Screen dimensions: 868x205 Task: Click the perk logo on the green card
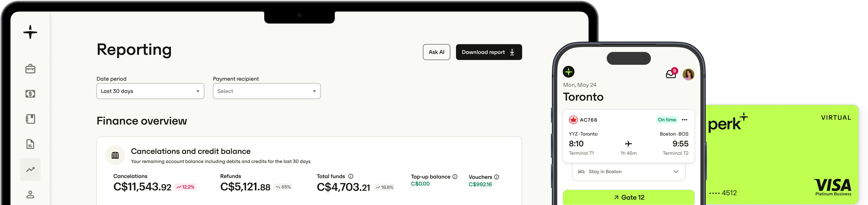coord(728,123)
